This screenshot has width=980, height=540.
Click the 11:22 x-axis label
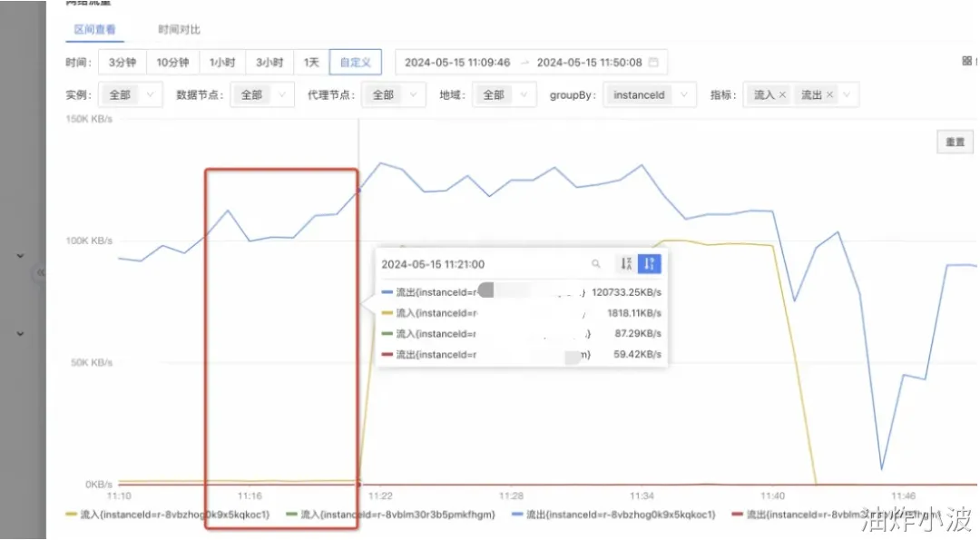[380, 496]
